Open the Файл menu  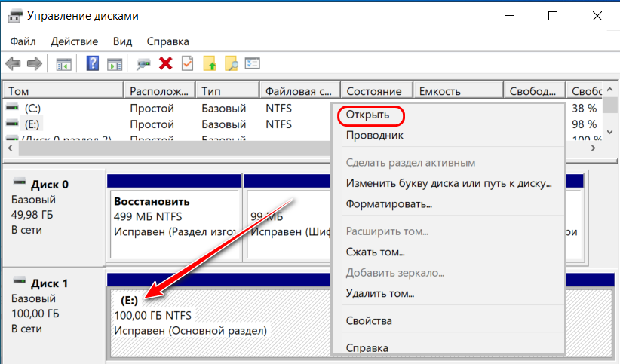click(x=23, y=41)
